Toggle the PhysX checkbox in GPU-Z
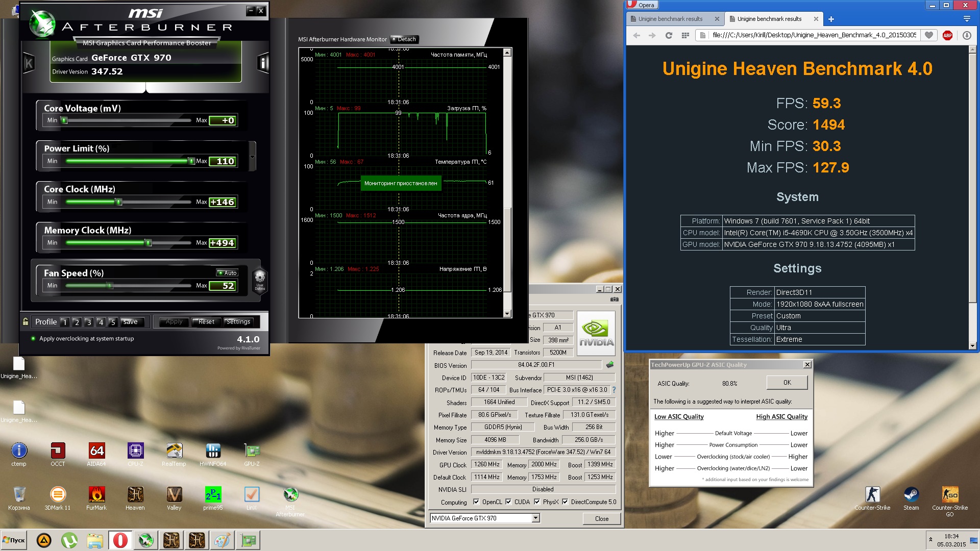980x551 pixels. (x=537, y=502)
